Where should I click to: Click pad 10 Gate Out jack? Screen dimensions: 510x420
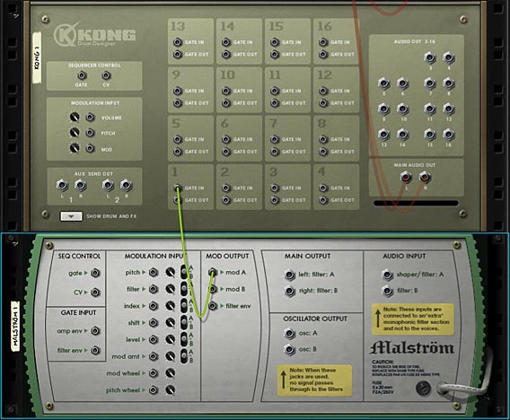225,103
